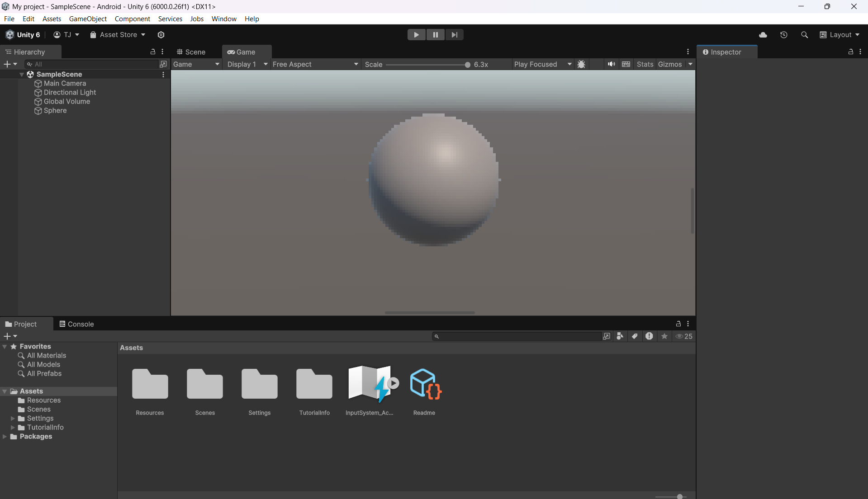Toggle maximize on play in Game view
868x499 pixels.
tap(542, 64)
